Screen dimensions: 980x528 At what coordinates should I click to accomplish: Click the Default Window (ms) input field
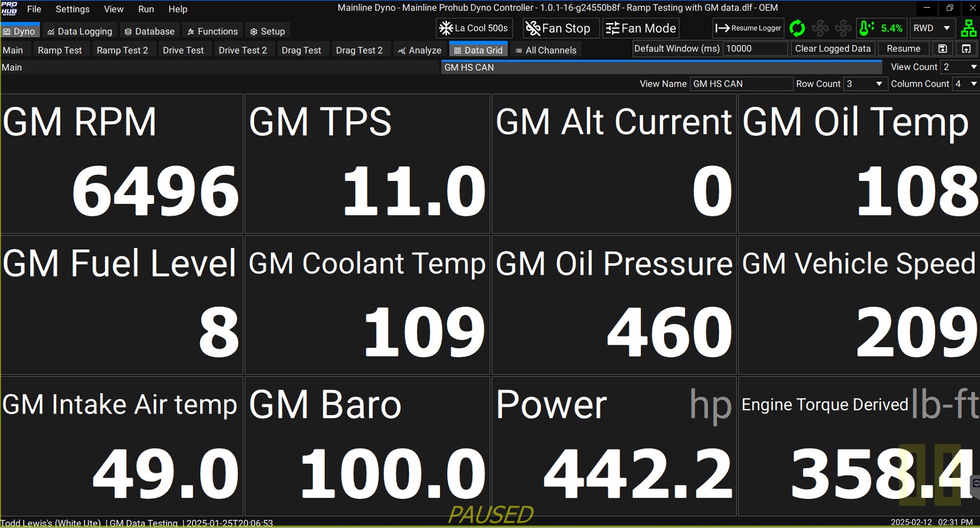coord(754,49)
